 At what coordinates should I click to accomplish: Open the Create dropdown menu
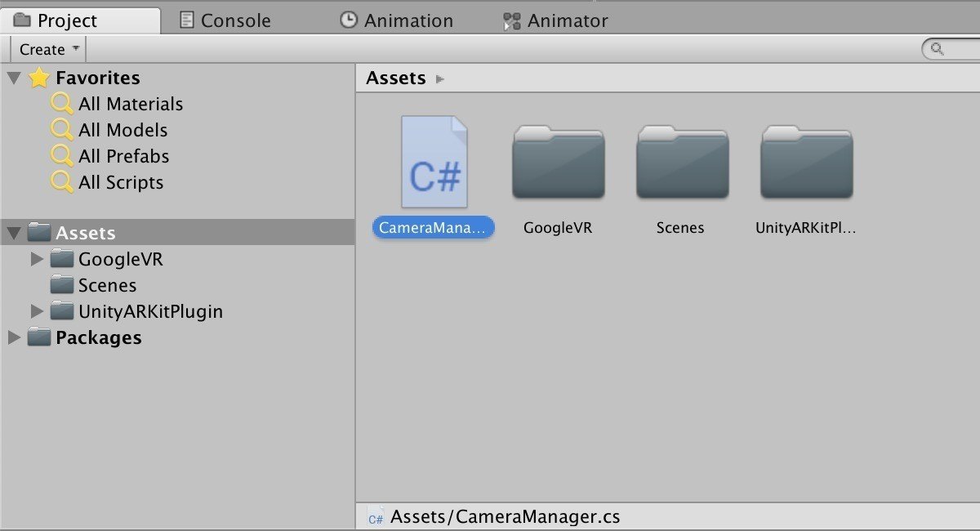[x=48, y=50]
